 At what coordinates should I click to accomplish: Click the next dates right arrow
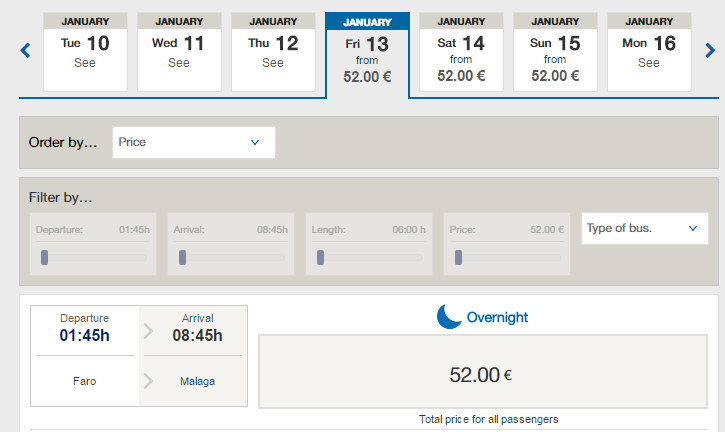click(x=709, y=51)
